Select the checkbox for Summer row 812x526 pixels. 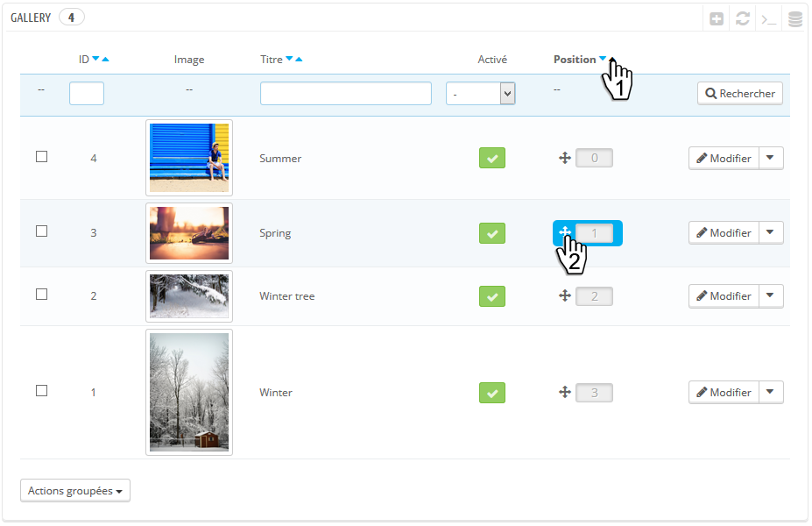(41, 157)
